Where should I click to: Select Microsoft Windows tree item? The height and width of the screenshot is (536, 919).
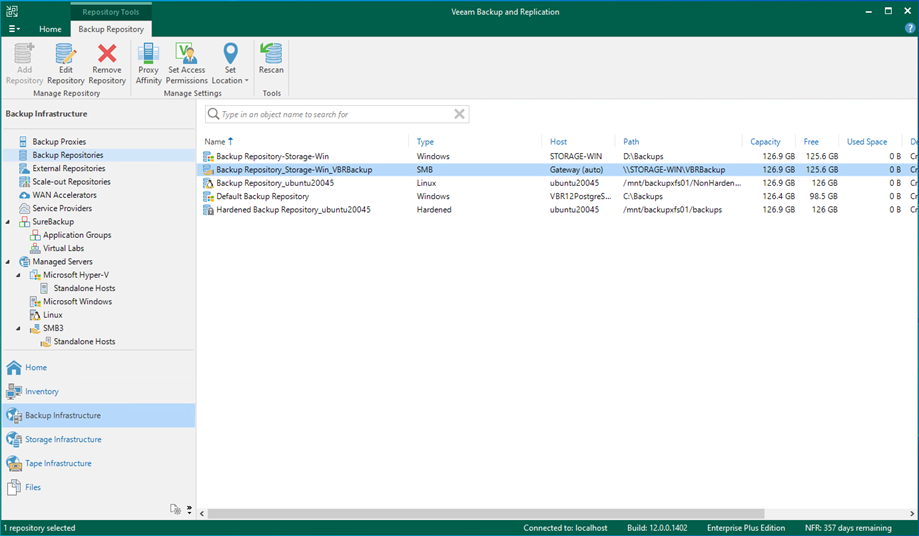(x=77, y=301)
